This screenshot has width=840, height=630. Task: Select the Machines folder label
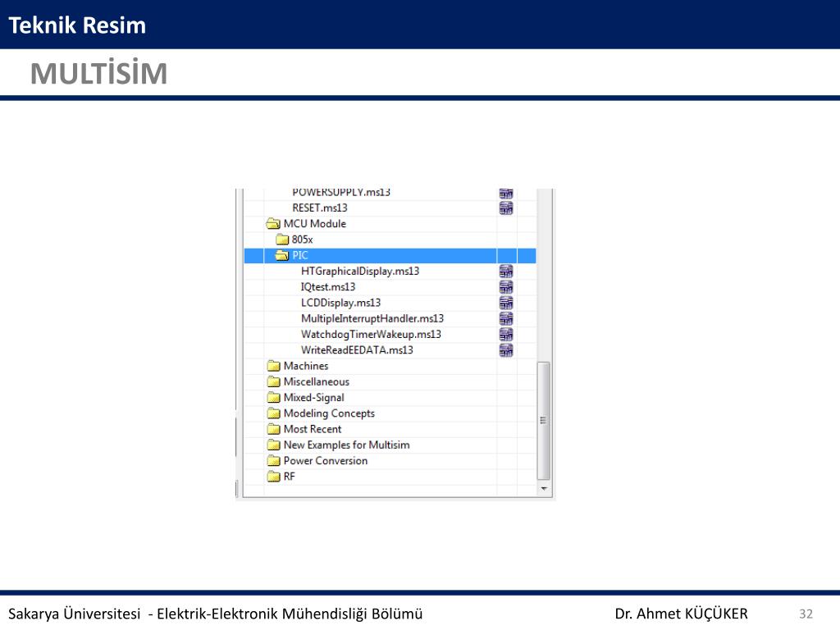[x=306, y=366]
